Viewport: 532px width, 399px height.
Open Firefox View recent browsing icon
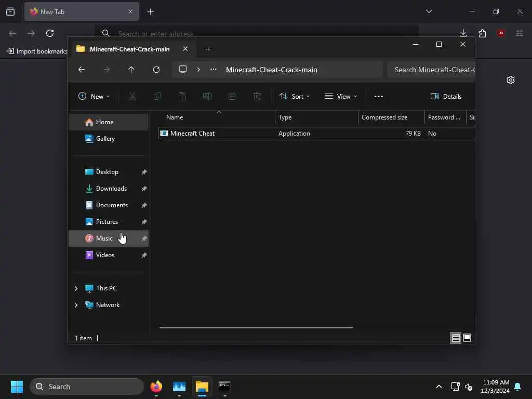point(10,11)
